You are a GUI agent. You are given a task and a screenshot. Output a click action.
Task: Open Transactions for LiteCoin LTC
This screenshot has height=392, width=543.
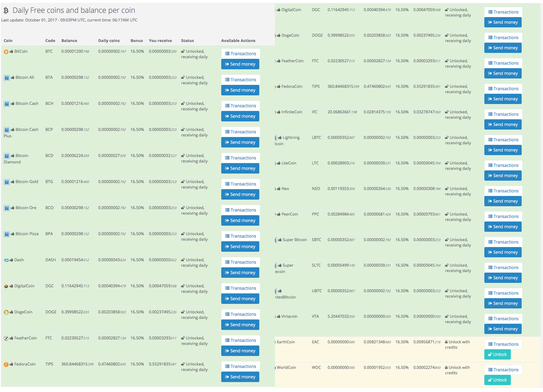pos(503,166)
